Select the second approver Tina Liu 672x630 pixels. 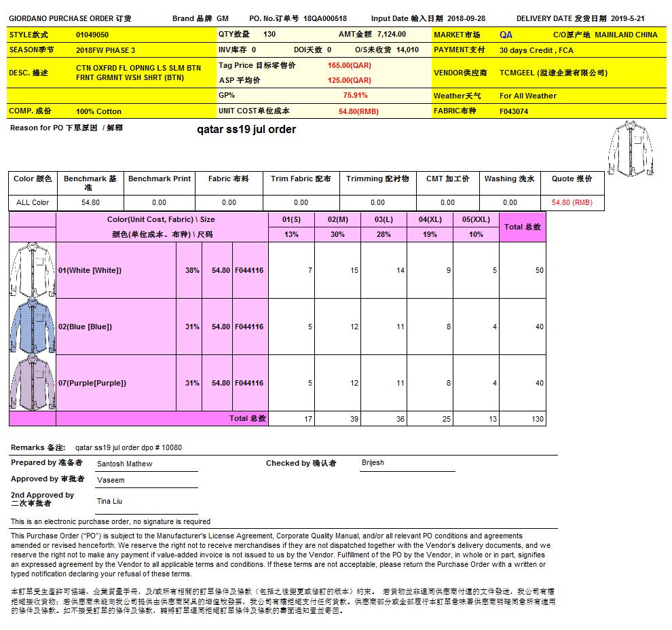(x=109, y=501)
